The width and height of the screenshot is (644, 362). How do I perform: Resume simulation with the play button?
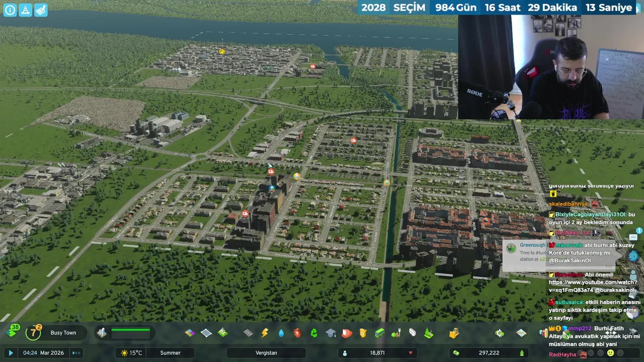tap(11, 353)
